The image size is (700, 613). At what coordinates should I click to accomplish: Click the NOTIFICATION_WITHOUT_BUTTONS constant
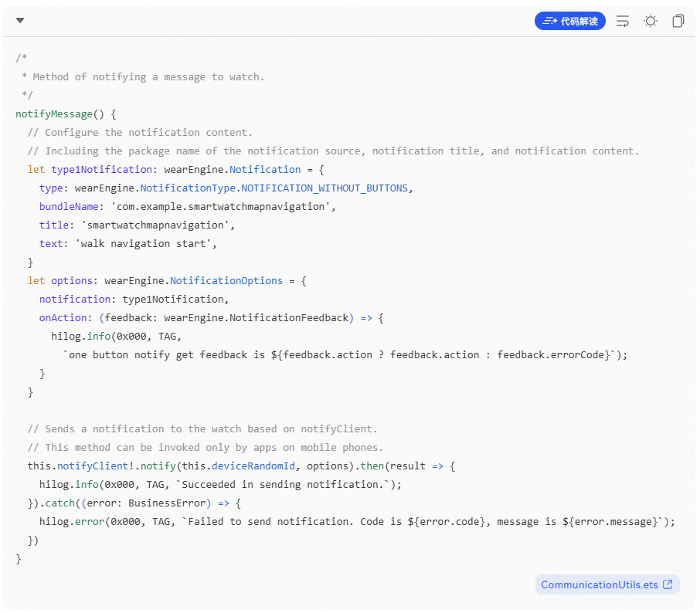pos(325,188)
